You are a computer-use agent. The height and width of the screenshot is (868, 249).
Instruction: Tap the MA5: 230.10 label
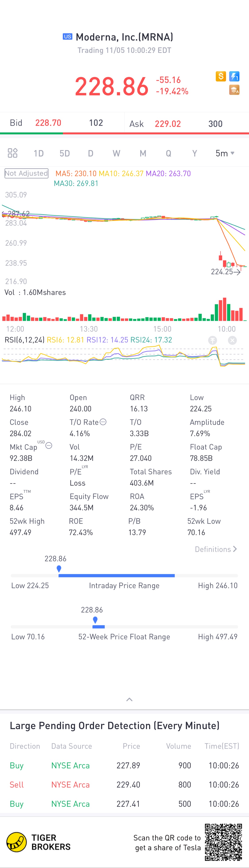(76, 173)
